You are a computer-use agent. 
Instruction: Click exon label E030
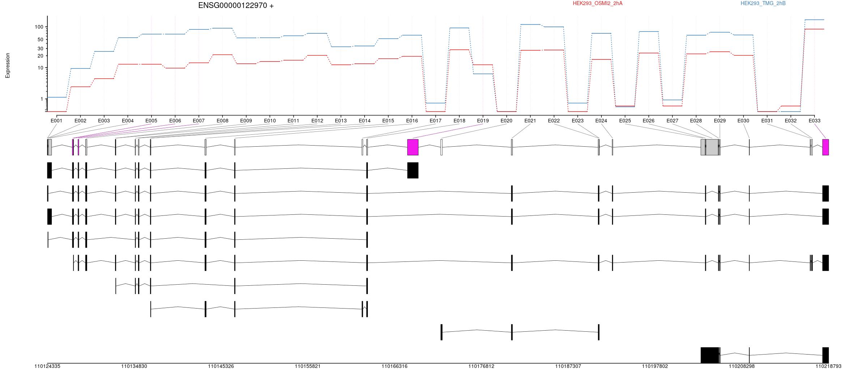pos(743,121)
